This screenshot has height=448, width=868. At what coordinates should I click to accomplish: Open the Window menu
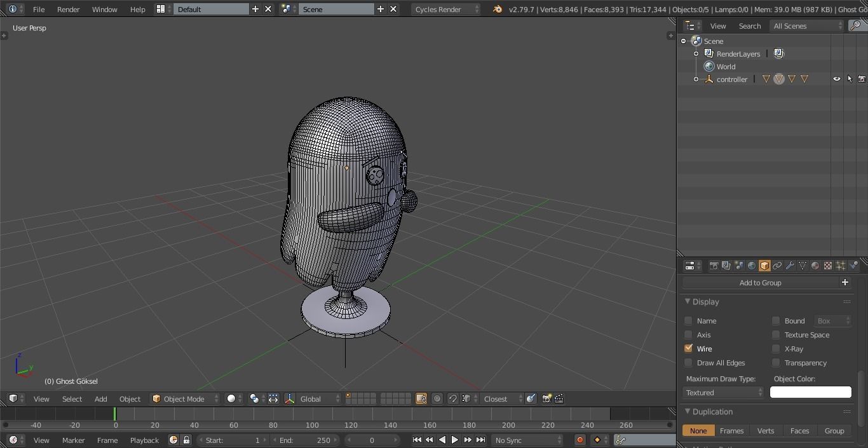tap(104, 9)
